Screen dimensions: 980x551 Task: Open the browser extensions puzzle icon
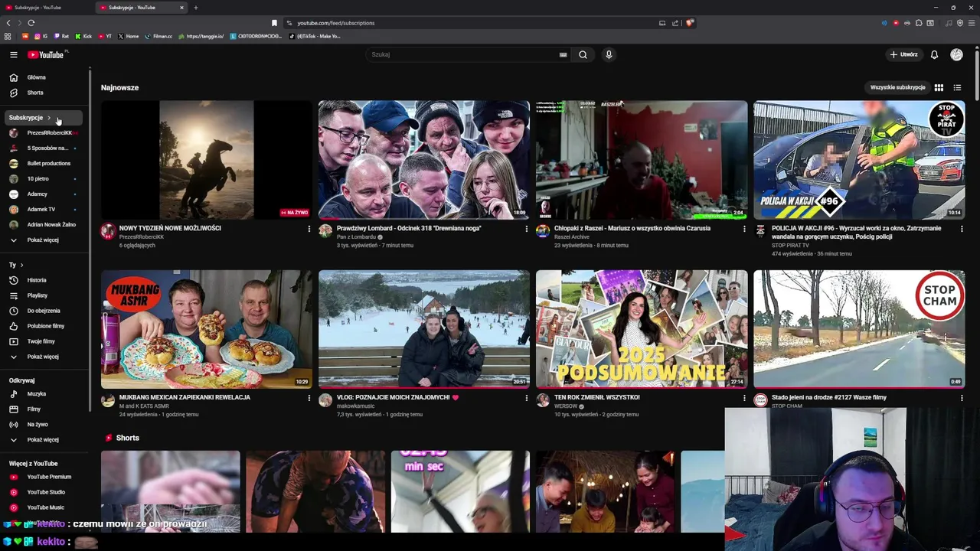[919, 23]
